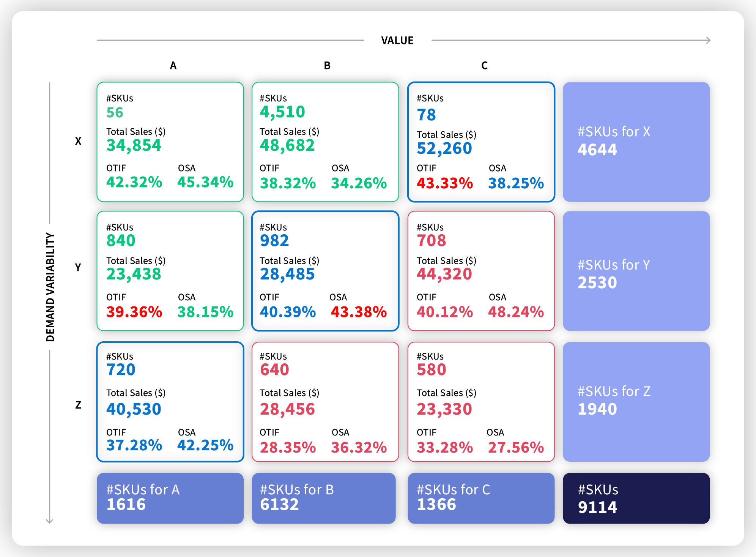Select row label Y

78,267
